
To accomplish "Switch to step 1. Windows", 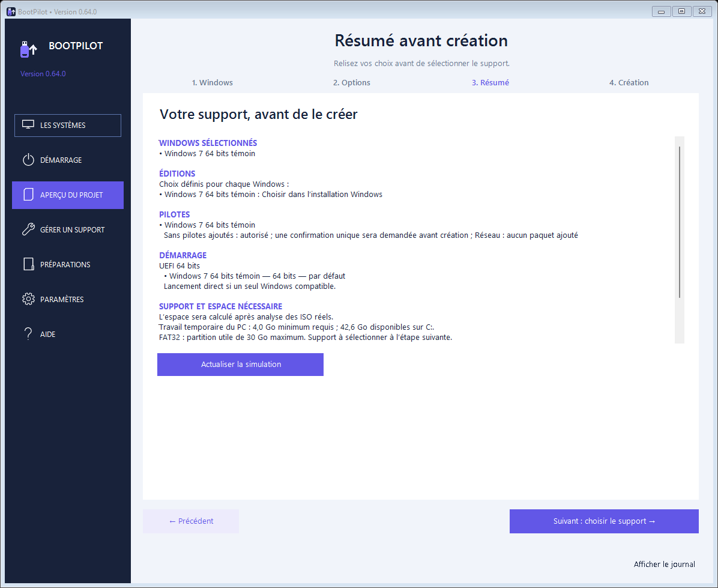I will (x=213, y=82).
